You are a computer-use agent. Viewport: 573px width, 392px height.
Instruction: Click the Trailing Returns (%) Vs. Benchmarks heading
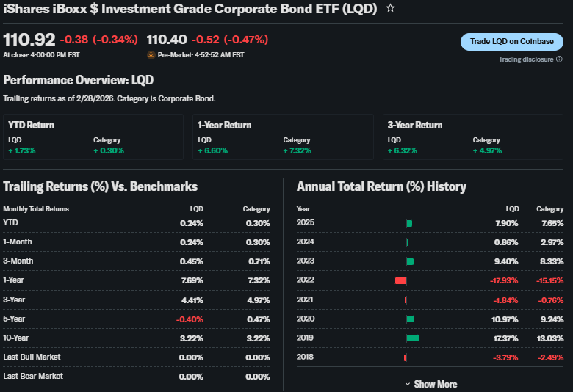(100, 186)
